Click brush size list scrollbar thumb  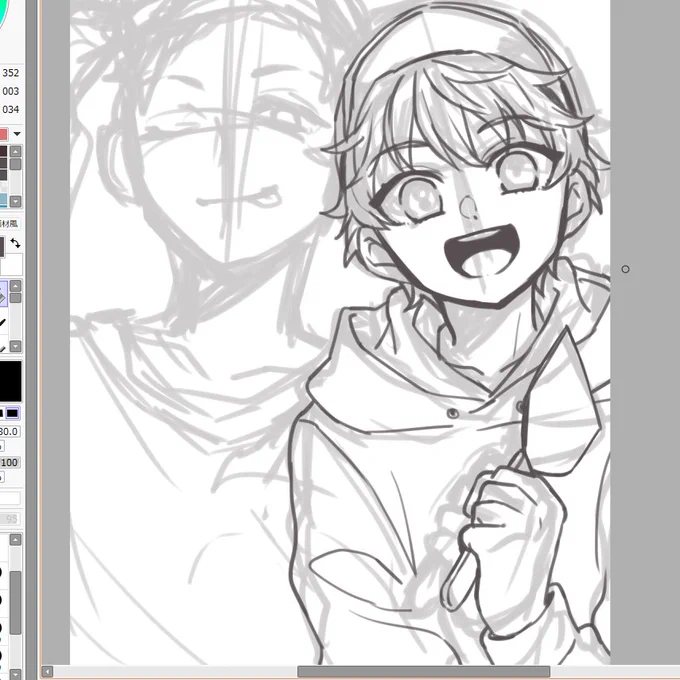16,602
